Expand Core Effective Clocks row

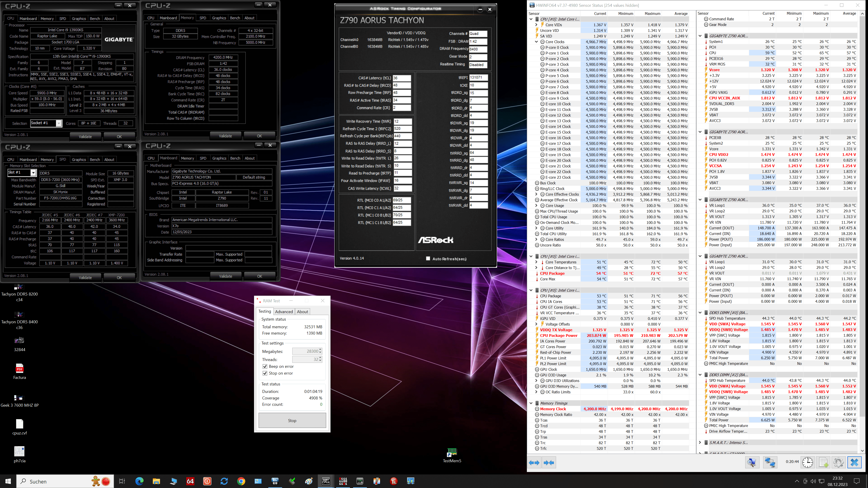536,194
